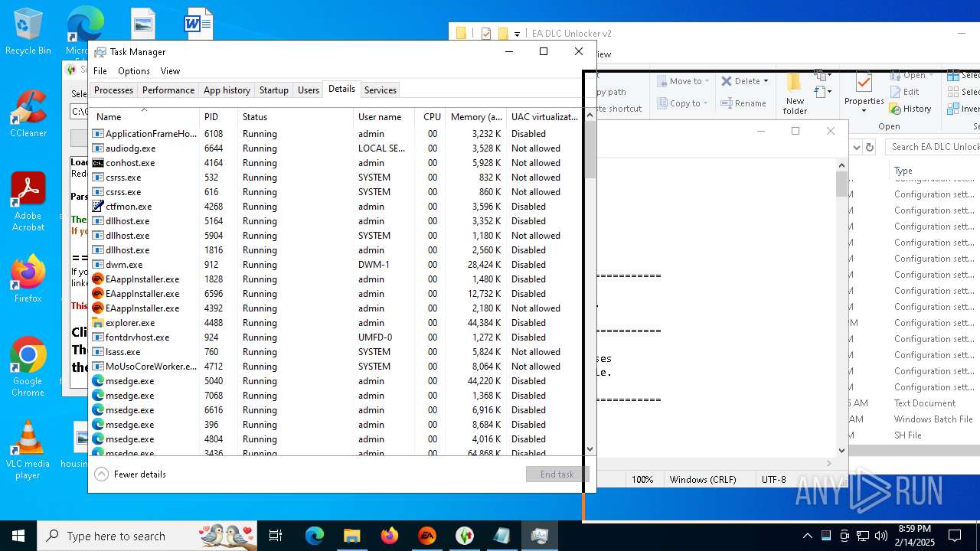
Task: Select ctfmon.exe process row
Action: 335,207
